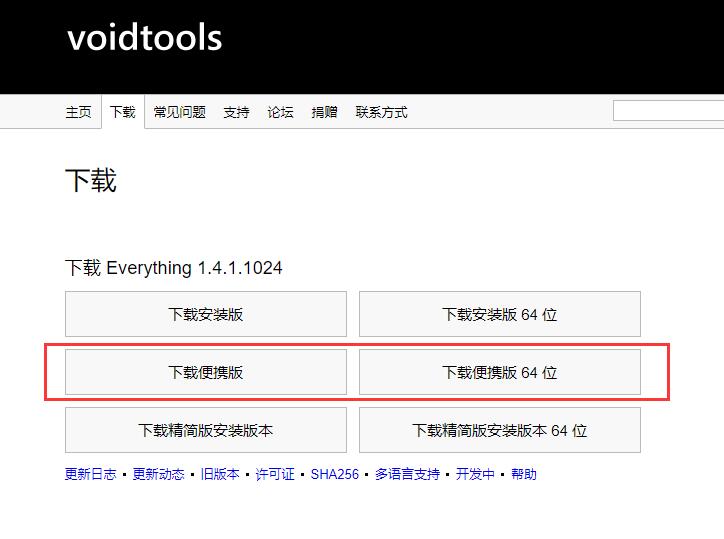
Task: Open the 开发中 link
Action: 475,474
